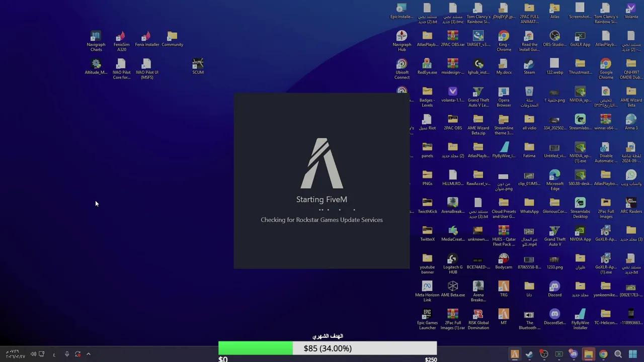Screen dimensions: 644x362
Task: Select the NVIDIA App desktop icon
Action: [x=580, y=233]
